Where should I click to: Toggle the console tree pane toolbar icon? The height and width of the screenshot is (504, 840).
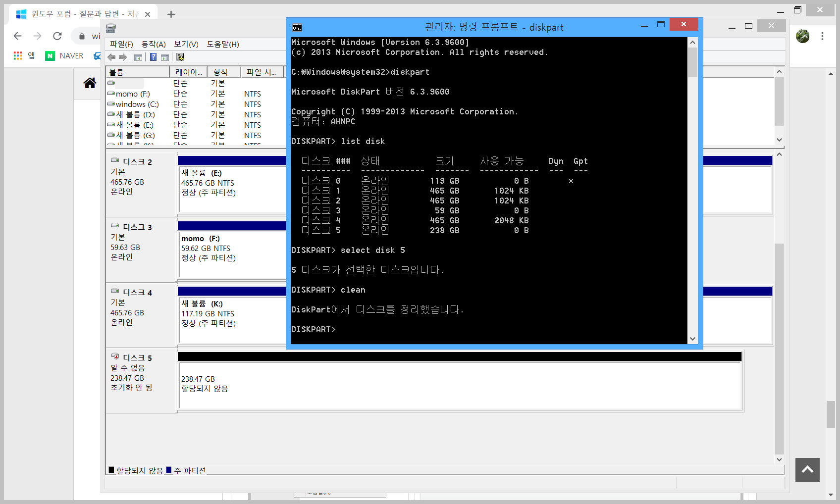pyautogui.click(x=138, y=57)
